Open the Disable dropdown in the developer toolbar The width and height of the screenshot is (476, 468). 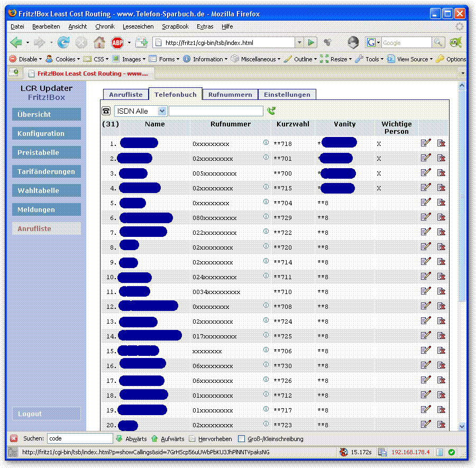click(25, 59)
